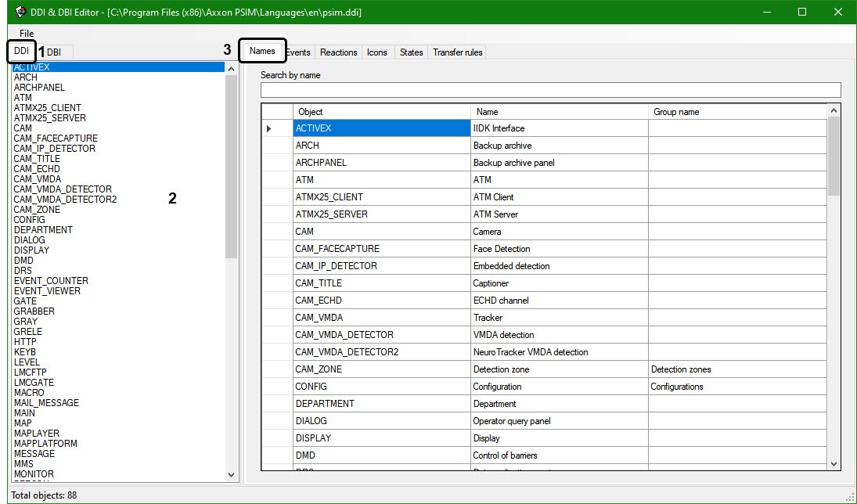Open the Transfer rules tab
Viewport: 857px width, 504px height.
[x=457, y=52]
